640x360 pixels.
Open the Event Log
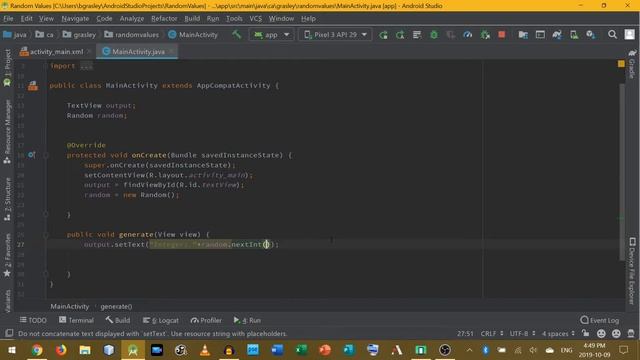pyautogui.click(x=600, y=320)
